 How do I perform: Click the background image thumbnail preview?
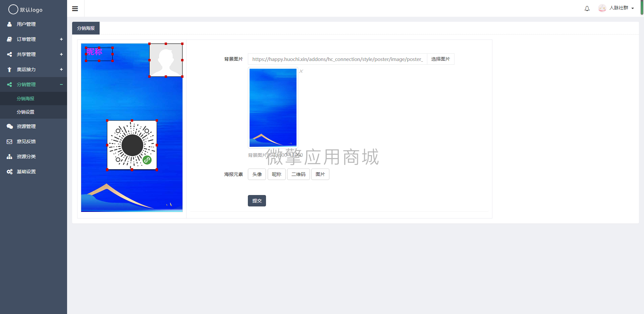coord(273,108)
